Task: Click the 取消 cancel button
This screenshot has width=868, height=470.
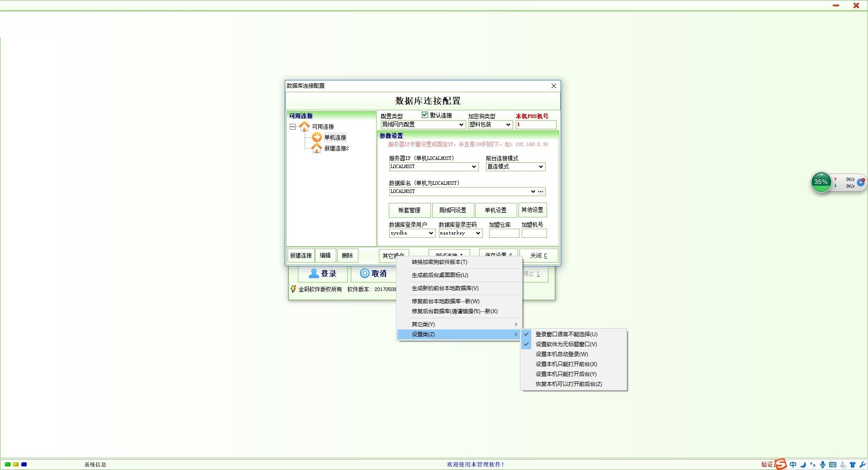Action: (x=374, y=273)
